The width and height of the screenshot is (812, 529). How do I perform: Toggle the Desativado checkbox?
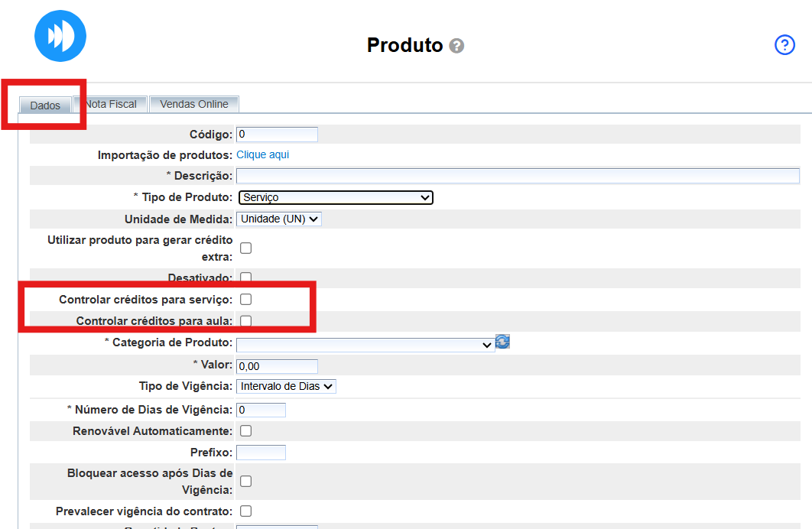(x=246, y=277)
